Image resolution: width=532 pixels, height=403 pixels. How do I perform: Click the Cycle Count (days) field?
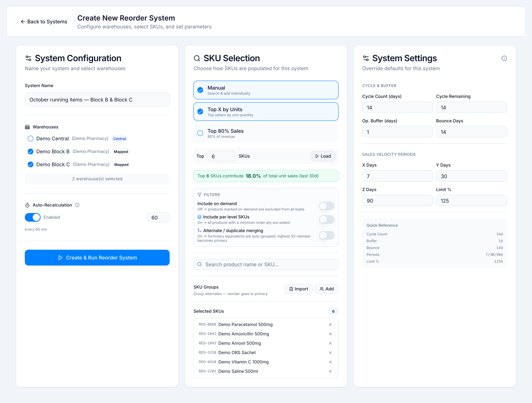pyautogui.click(x=398, y=107)
